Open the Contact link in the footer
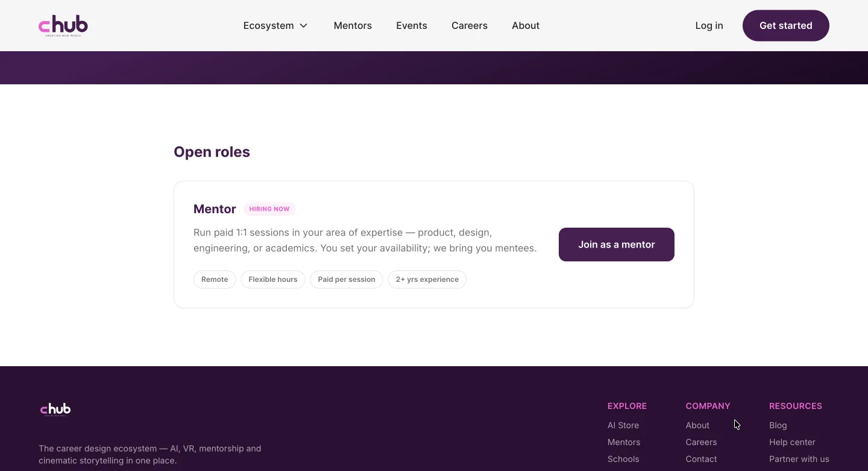868x471 pixels. click(x=701, y=459)
